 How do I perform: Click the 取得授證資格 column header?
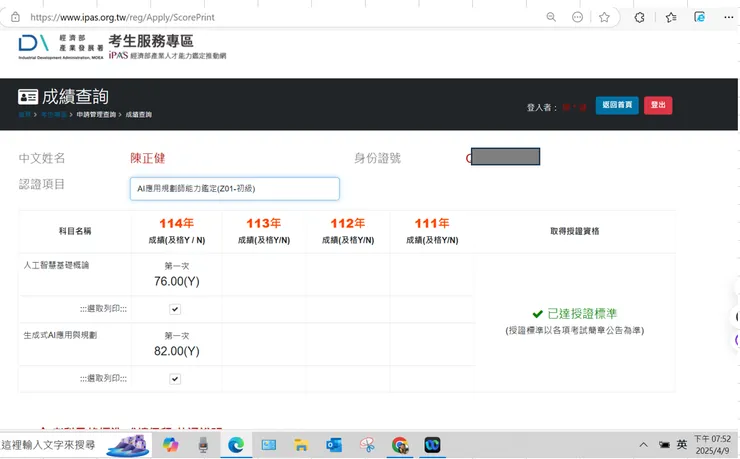coord(575,231)
